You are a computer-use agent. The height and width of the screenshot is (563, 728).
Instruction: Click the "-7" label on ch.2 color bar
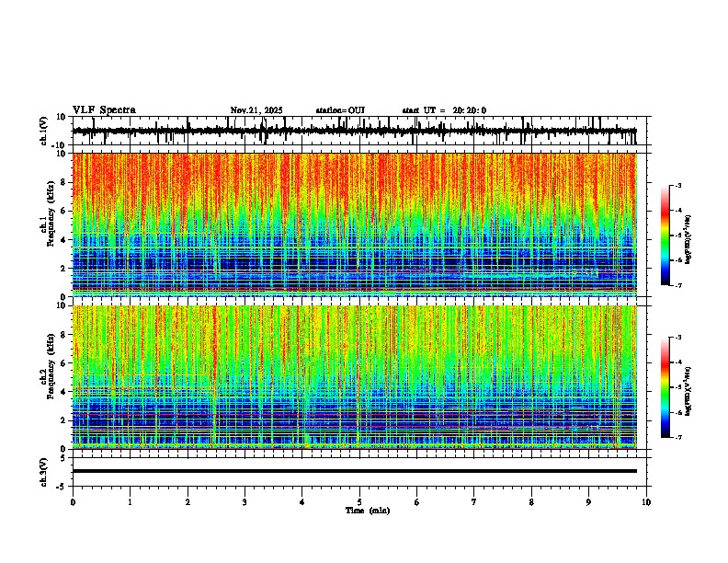pos(677,437)
